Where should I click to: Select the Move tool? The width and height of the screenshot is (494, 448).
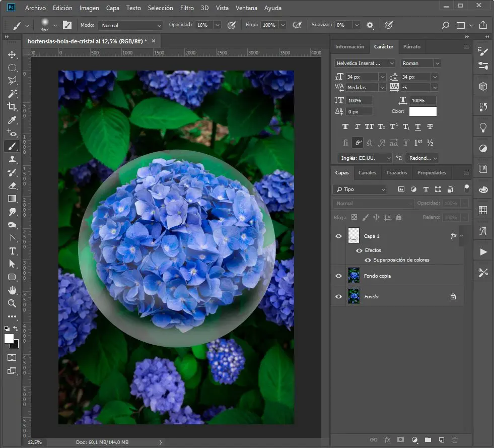12,54
